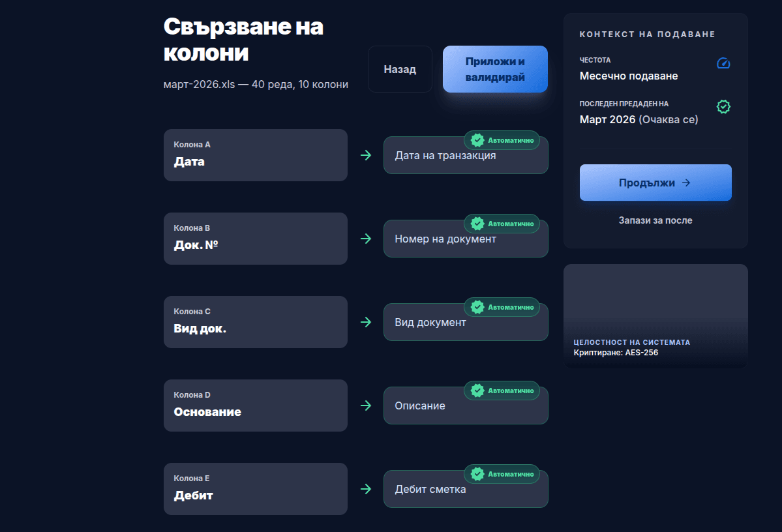Click the checkmark icon in the Автоматично badge on Описание
This screenshot has width=782, height=532.
point(477,391)
